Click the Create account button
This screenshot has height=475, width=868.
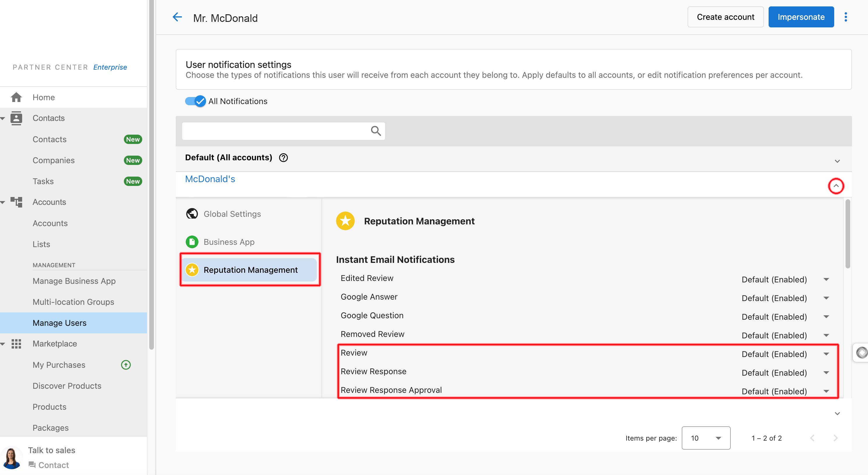tap(725, 17)
